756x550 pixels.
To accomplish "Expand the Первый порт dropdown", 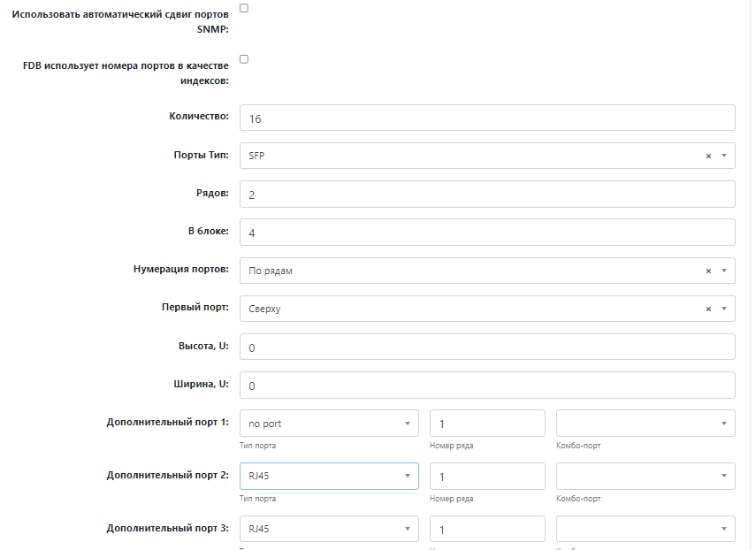I will point(724,309).
